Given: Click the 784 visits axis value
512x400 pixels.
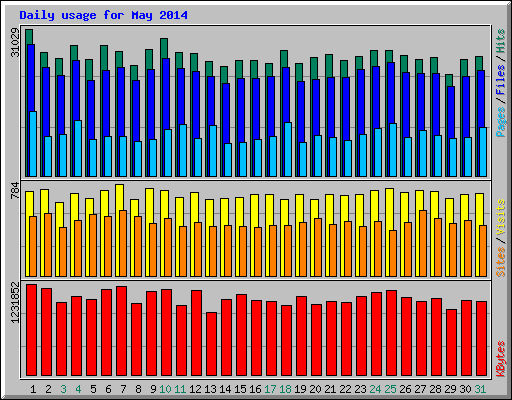Looking at the screenshot, I should click(15, 191).
